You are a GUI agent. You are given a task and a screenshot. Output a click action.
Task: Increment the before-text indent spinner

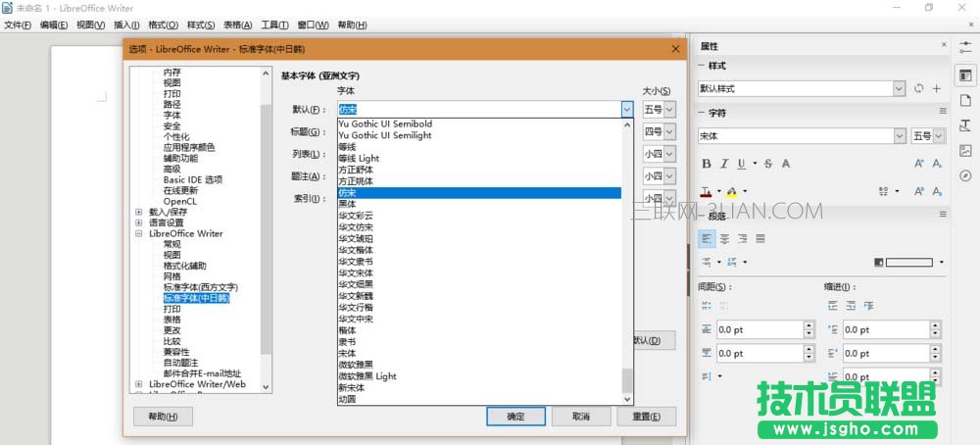click(935, 325)
